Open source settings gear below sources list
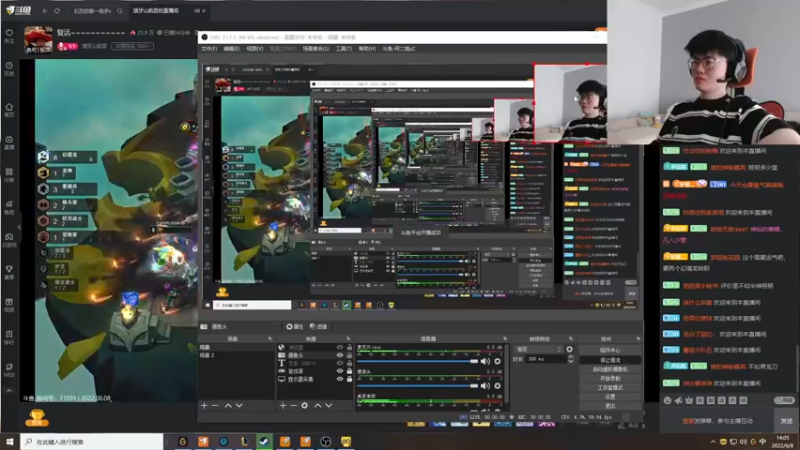Image resolution: width=800 pixels, height=450 pixels. (x=305, y=405)
